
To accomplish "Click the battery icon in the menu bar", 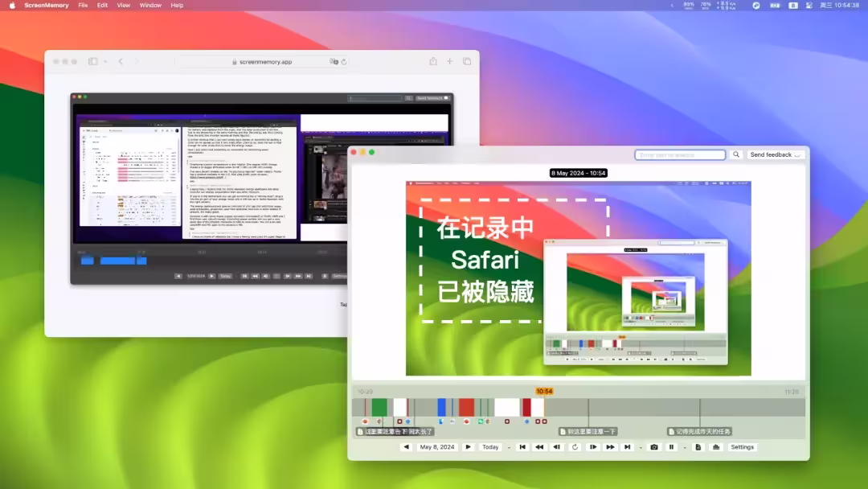I will [x=775, y=5].
